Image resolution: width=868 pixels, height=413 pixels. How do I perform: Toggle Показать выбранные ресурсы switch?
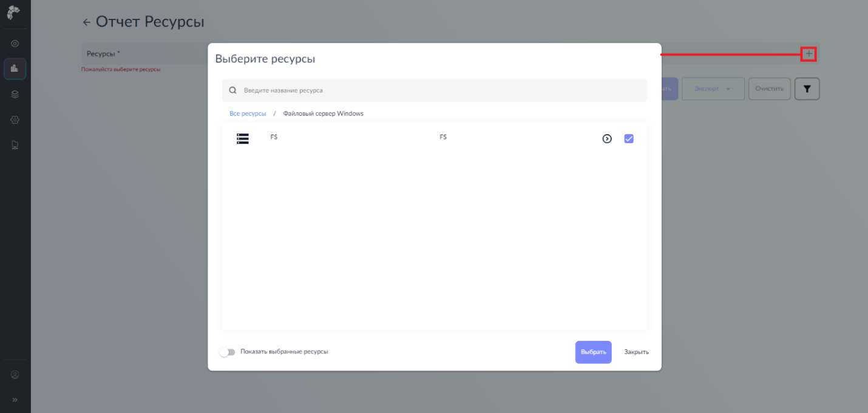228,352
